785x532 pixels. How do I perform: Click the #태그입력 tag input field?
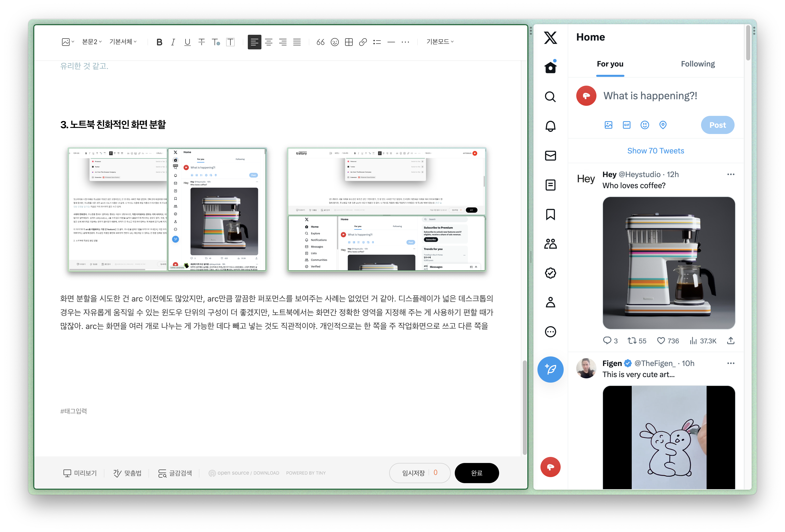(x=74, y=411)
